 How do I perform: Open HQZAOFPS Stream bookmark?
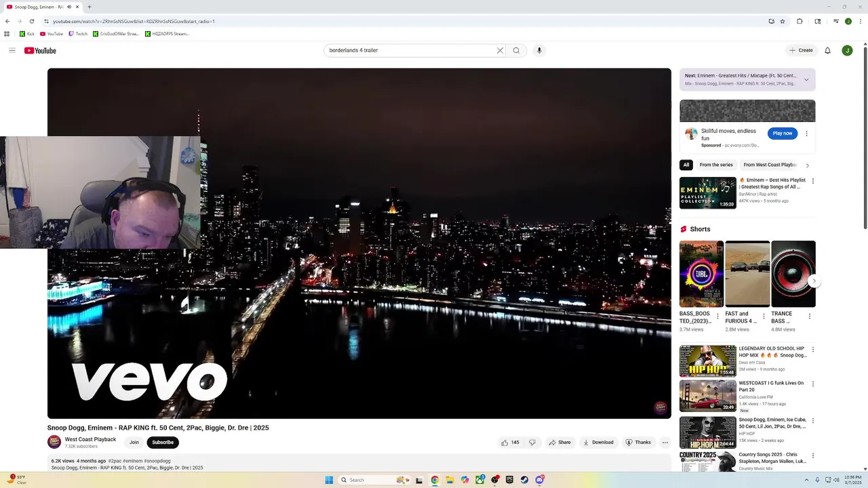click(167, 34)
